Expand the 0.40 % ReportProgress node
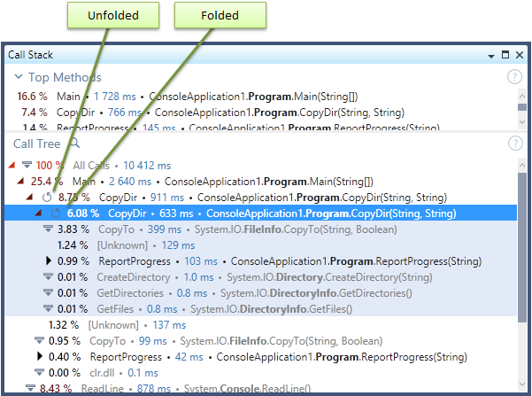 40,356
